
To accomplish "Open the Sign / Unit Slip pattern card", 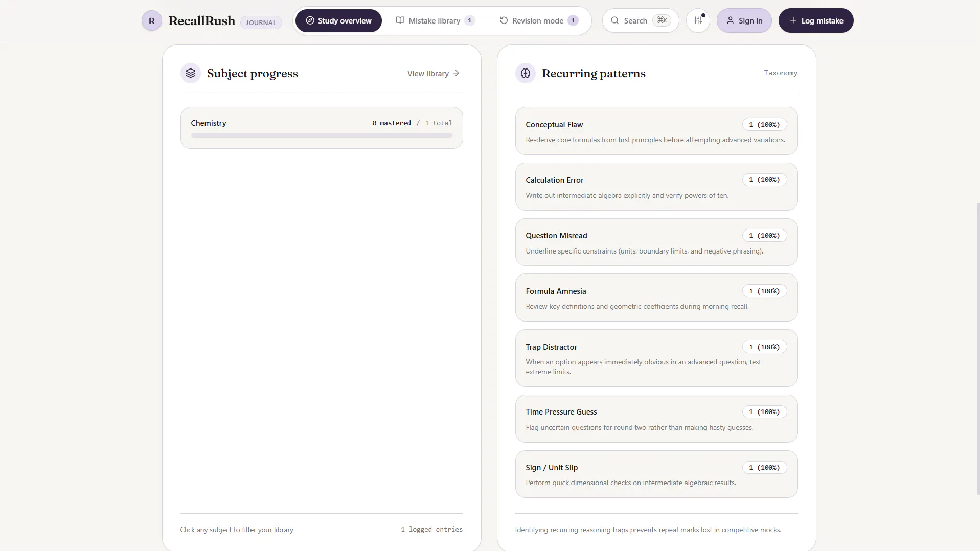I will [656, 474].
